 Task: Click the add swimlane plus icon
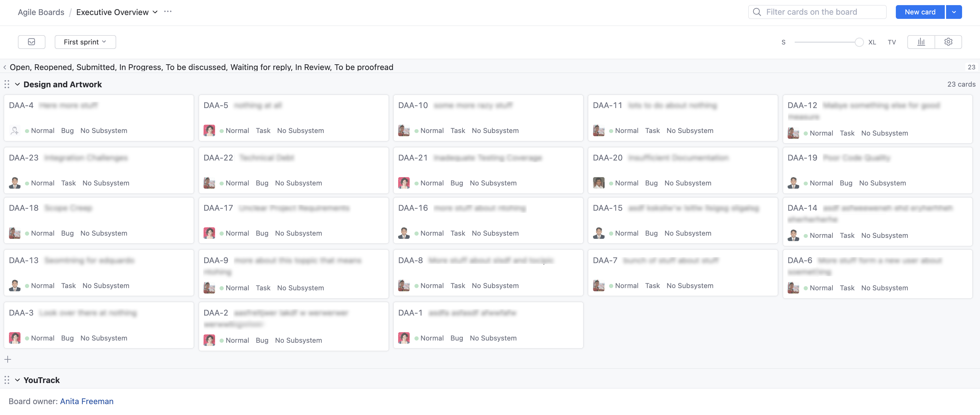(8, 359)
